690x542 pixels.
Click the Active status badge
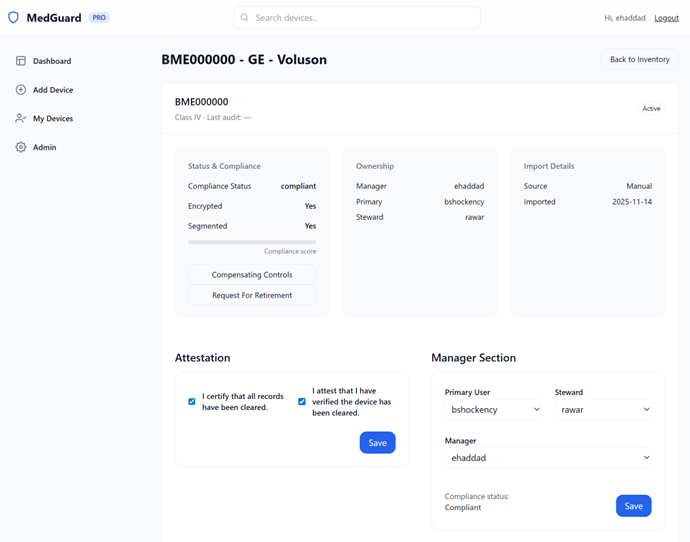pos(651,108)
